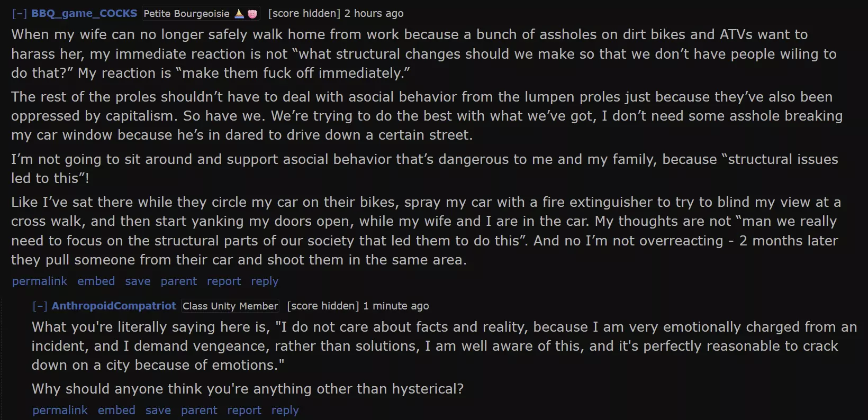This screenshot has width=868, height=420.
Task: Open AnthropoidCompatriot user profile
Action: (x=114, y=306)
